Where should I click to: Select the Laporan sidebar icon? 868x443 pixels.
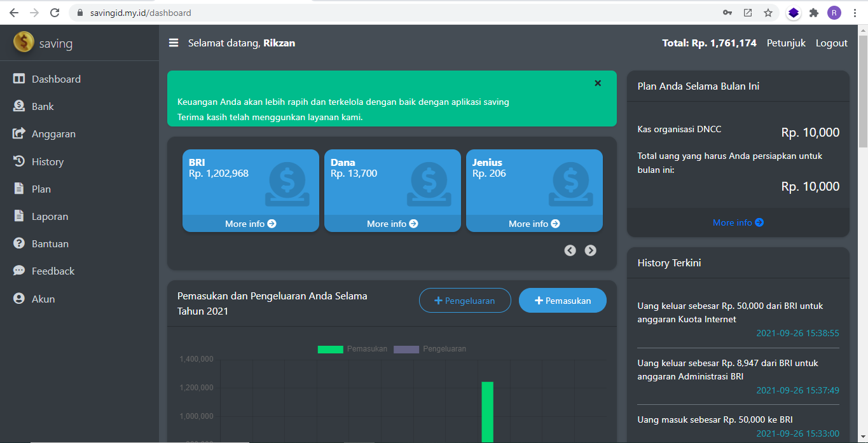(19, 217)
